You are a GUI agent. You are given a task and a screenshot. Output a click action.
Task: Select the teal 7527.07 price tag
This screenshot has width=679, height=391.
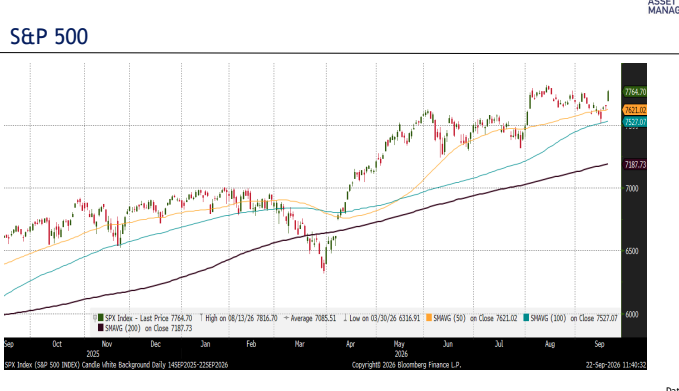635,122
